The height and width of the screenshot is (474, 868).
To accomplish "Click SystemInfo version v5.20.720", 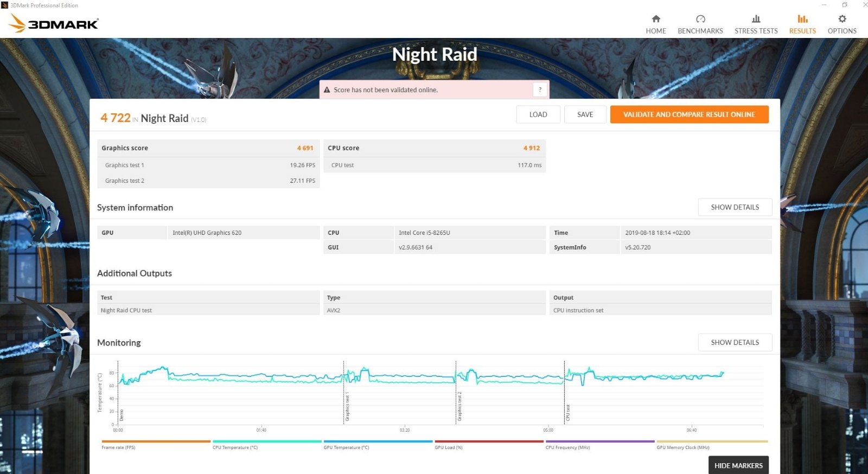I will click(x=637, y=247).
